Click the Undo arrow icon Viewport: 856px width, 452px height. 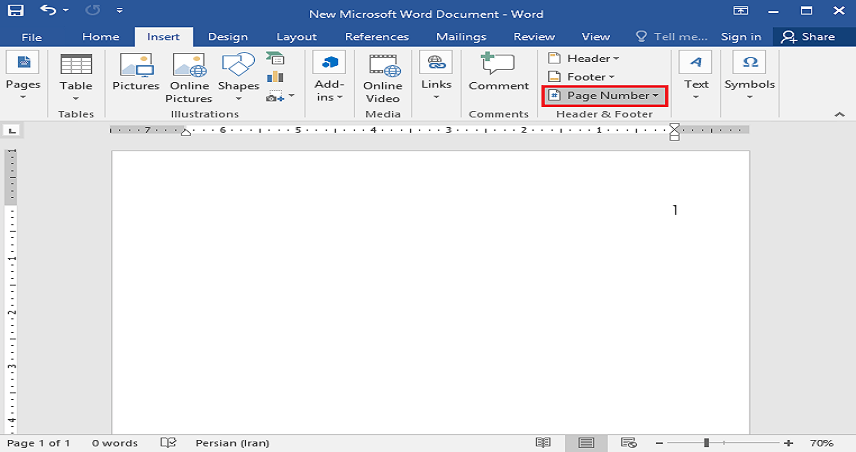[x=49, y=10]
